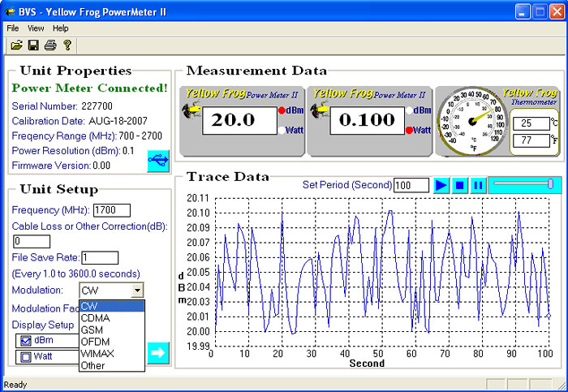Select Watt radio on second power meter

(x=409, y=131)
